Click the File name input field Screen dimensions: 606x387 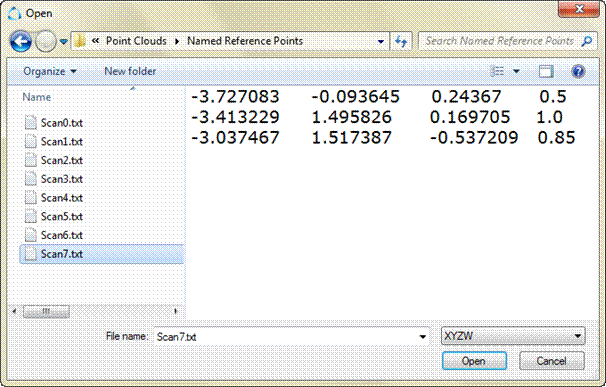click(x=286, y=336)
